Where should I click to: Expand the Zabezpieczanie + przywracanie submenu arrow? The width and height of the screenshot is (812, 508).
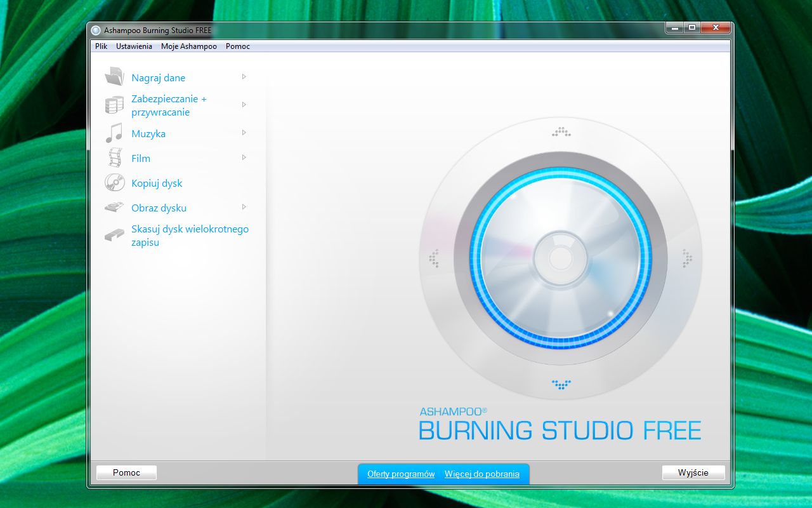tap(244, 104)
